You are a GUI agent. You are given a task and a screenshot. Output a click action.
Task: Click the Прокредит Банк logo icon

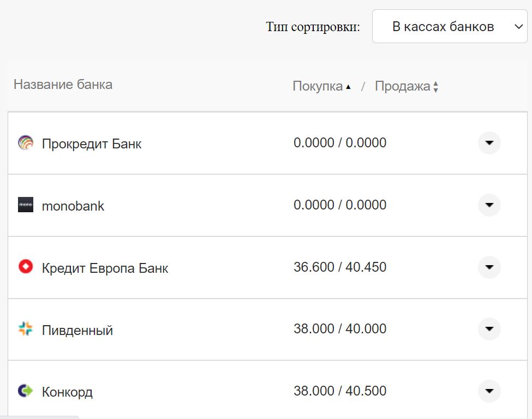point(26,143)
